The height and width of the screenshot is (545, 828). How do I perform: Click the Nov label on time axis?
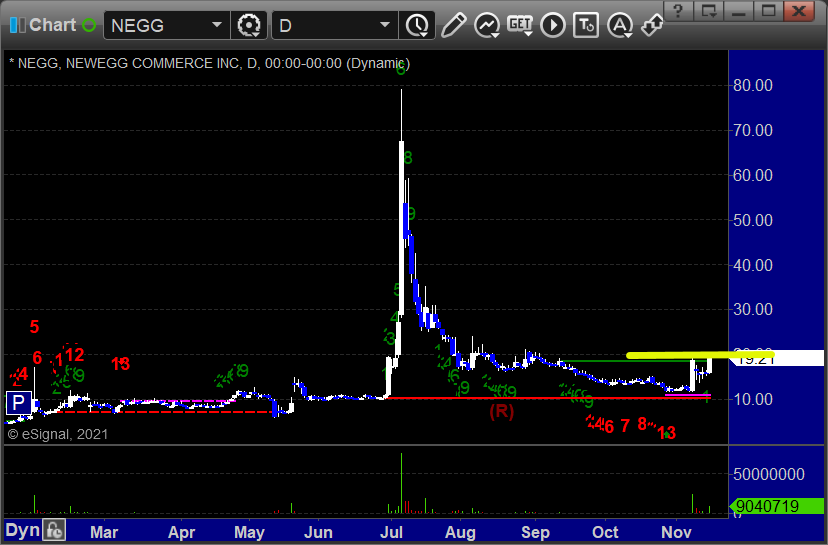click(676, 532)
